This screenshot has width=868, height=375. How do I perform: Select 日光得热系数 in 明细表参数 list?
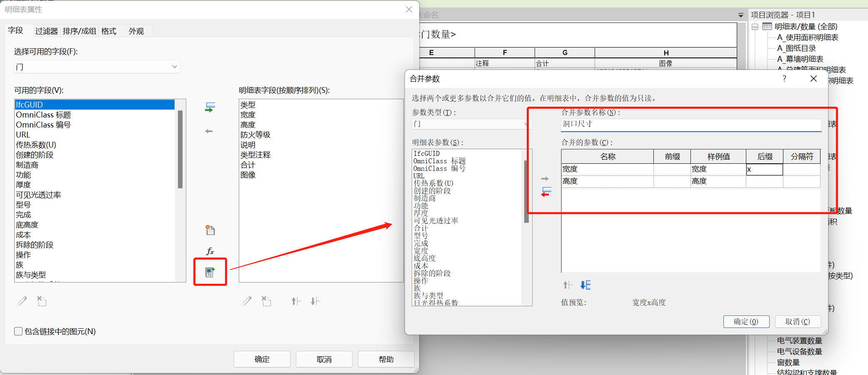[x=436, y=303]
